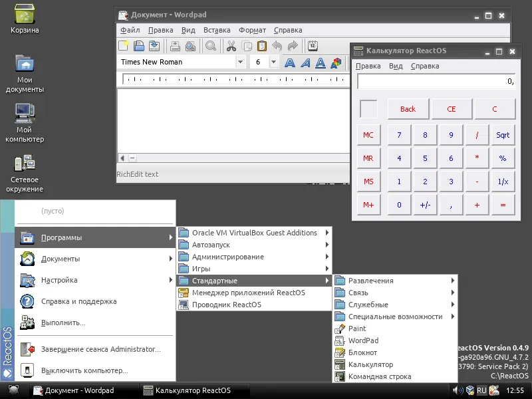Toggle underline formatting in Wordpad
The image size is (532, 399).
321,63
